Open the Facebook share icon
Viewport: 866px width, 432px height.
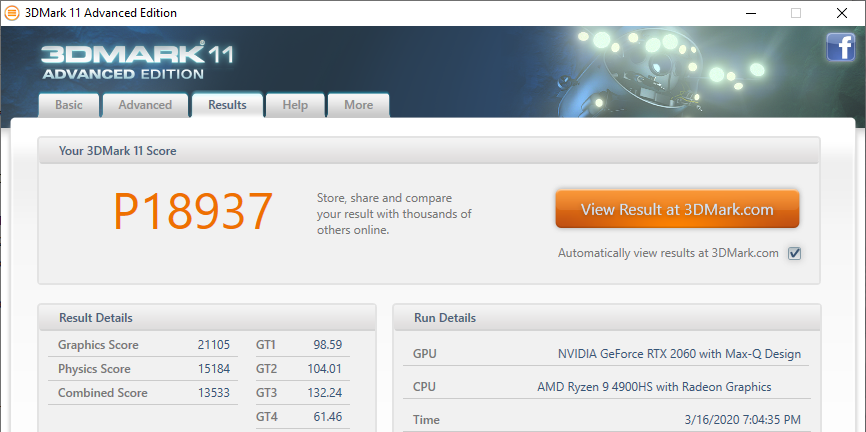[x=840, y=47]
